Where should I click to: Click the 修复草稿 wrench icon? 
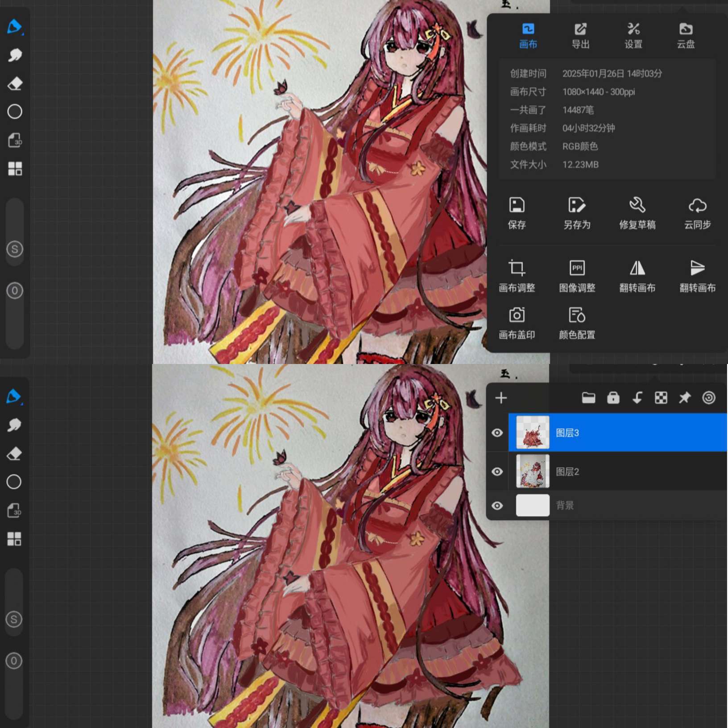tap(637, 206)
